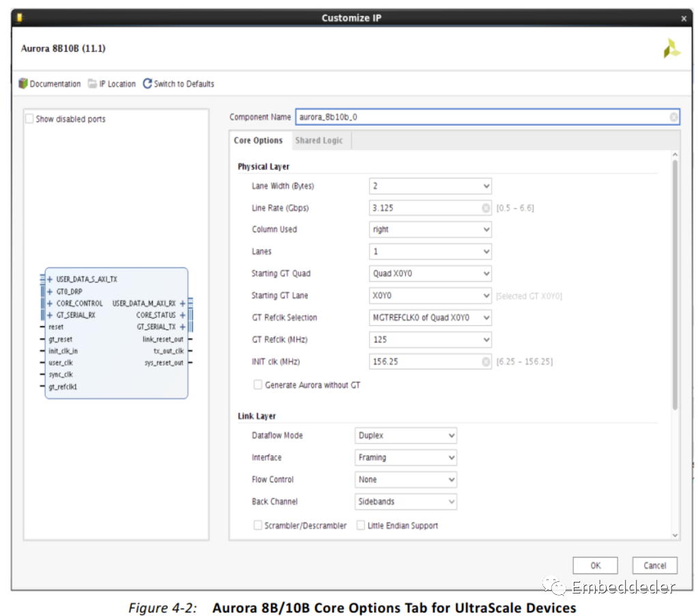Expand USER_DATA_M_AXI_RX port plus icon
The image size is (698, 616).
[182, 304]
